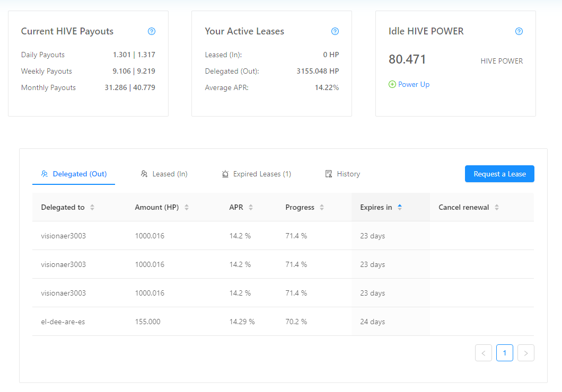This screenshot has width=562, height=392.
Task: Open help icon for Current HIVE Payouts
Action: (152, 31)
